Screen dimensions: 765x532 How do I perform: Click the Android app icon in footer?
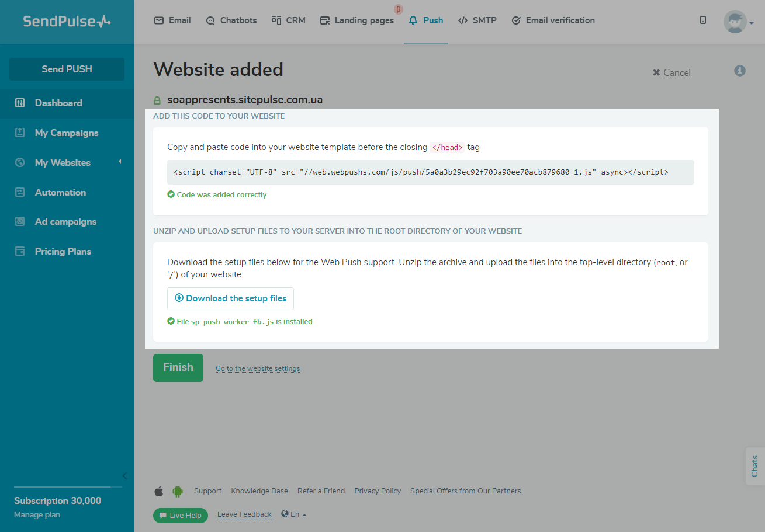click(x=178, y=491)
